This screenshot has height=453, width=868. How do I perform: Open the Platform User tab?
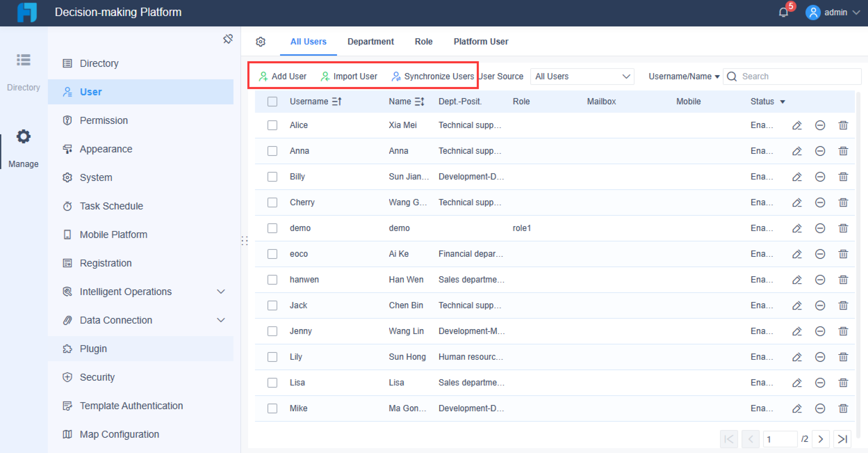[x=481, y=41]
